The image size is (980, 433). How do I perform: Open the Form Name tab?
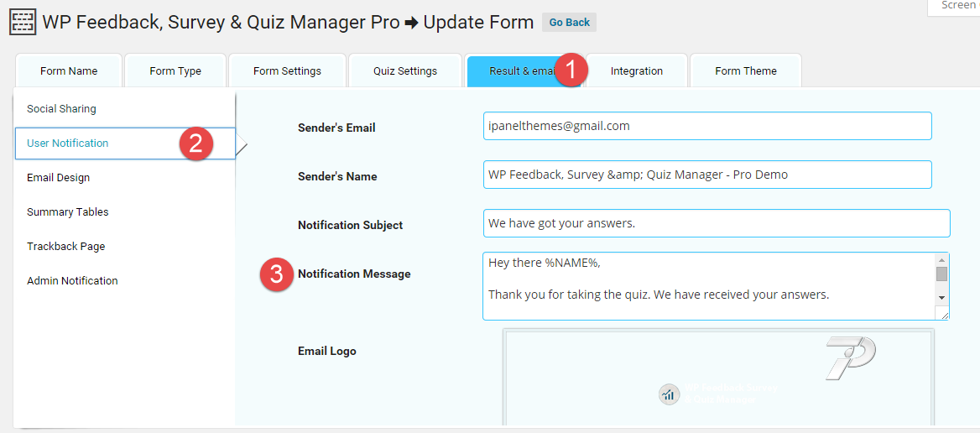click(69, 71)
